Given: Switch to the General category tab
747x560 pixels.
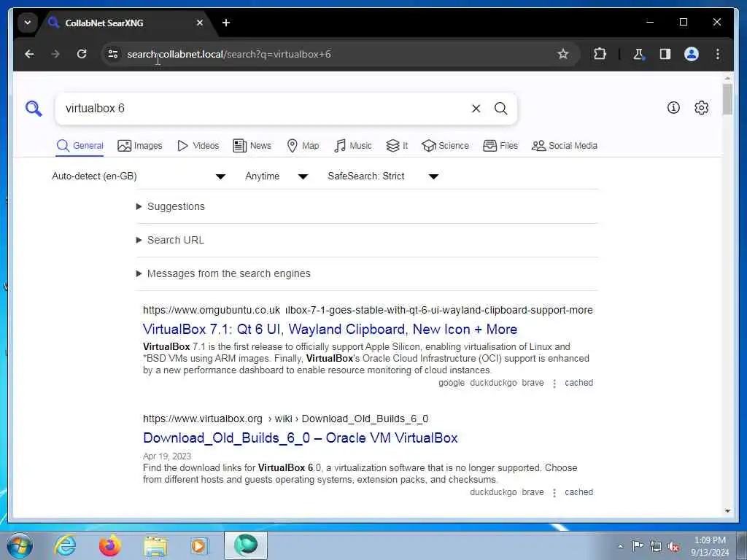Looking at the screenshot, I should (x=80, y=145).
